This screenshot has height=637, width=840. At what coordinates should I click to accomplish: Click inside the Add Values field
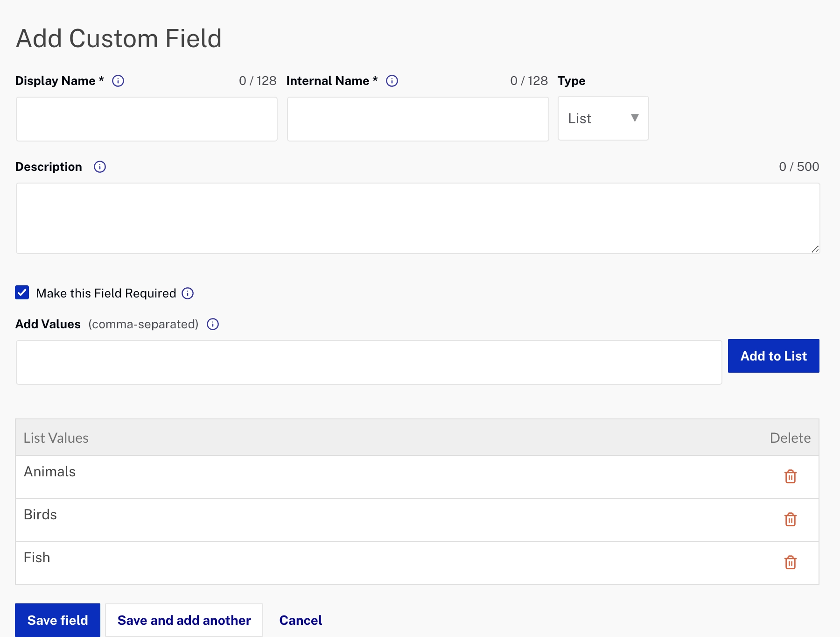(369, 362)
